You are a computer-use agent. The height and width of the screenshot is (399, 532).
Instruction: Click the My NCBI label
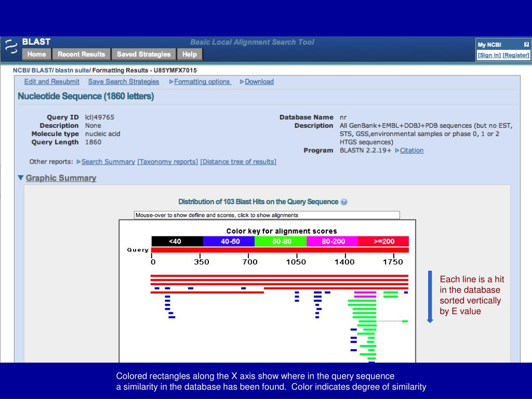(489, 45)
